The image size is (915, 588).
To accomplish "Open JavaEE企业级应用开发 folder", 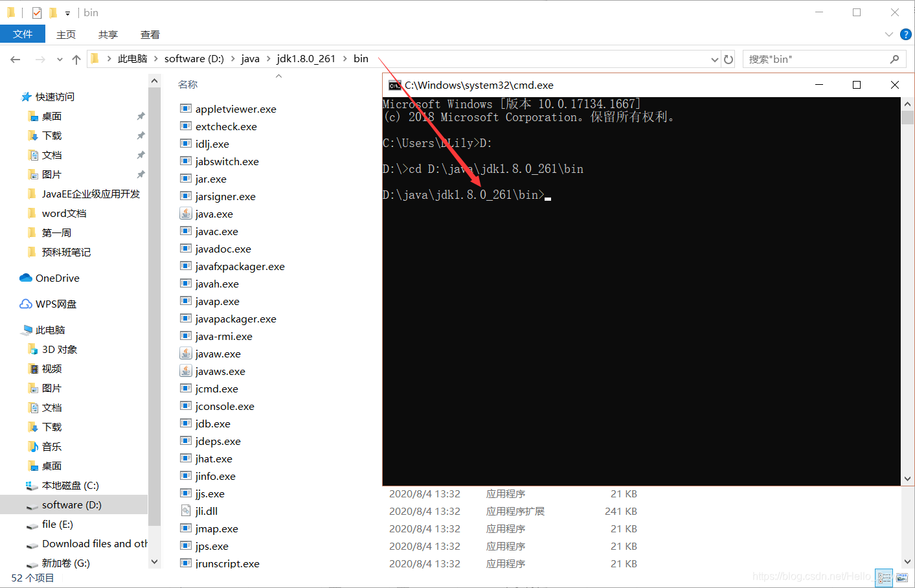I will (x=91, y=194).
